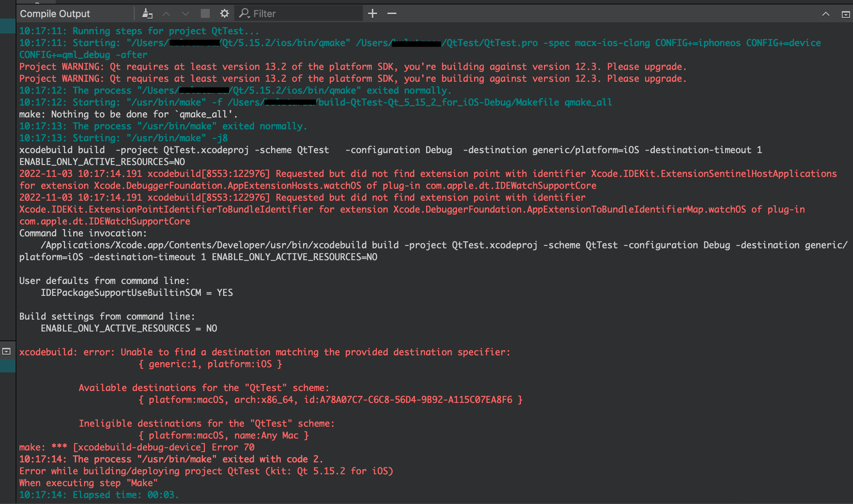Viewport: 853px width, 504px height.
Task: Click Available destinations for QtTest line
Action: pyautogui.click(x=204, y=388)
